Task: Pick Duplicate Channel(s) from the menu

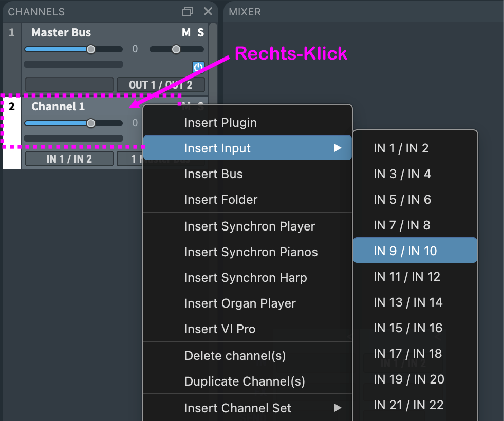Action: coord(245,381)
